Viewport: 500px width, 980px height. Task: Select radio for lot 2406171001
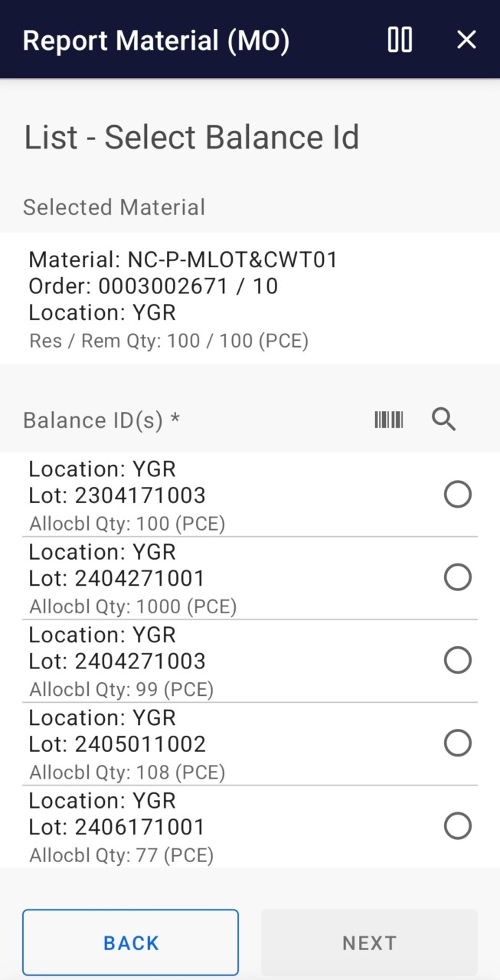458,825
